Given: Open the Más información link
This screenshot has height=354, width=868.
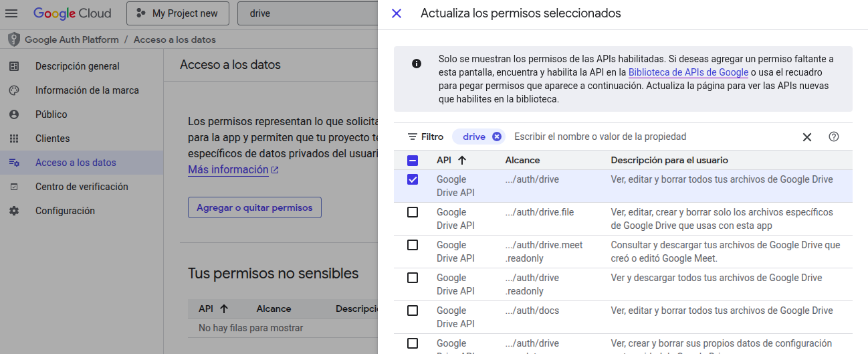Looking at the screenshot, I should click(233, 170).
